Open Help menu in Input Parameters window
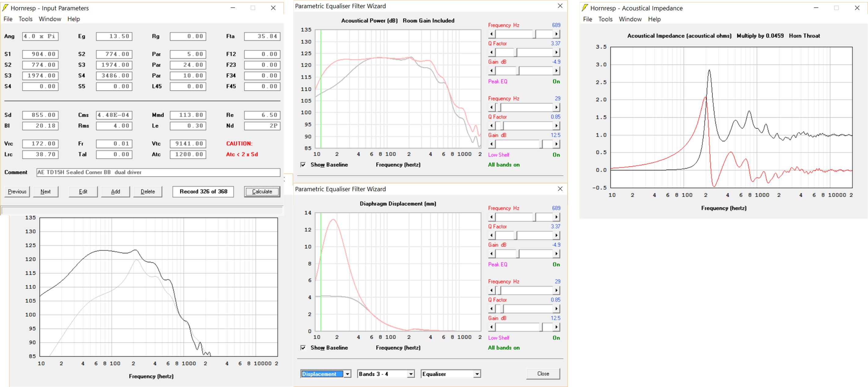Image resolution: width=868 pixels, height=387 pixels. click(74, 19)
